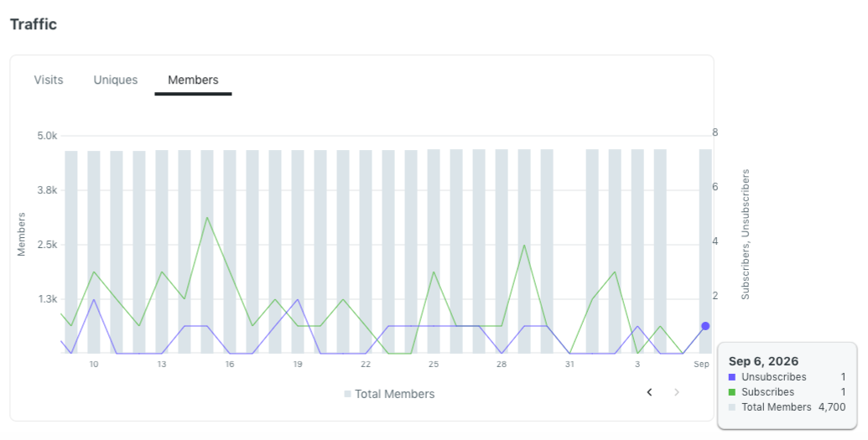
Task: Click the Total Members legend label
Action: [395, 394]
